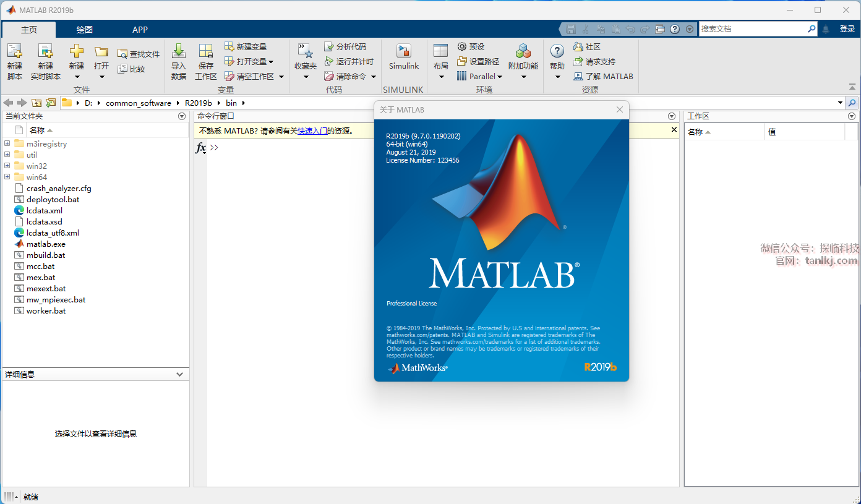Collapse the 详细信息 details panel
Screen dimensions: 861x504
pos(180,374)
